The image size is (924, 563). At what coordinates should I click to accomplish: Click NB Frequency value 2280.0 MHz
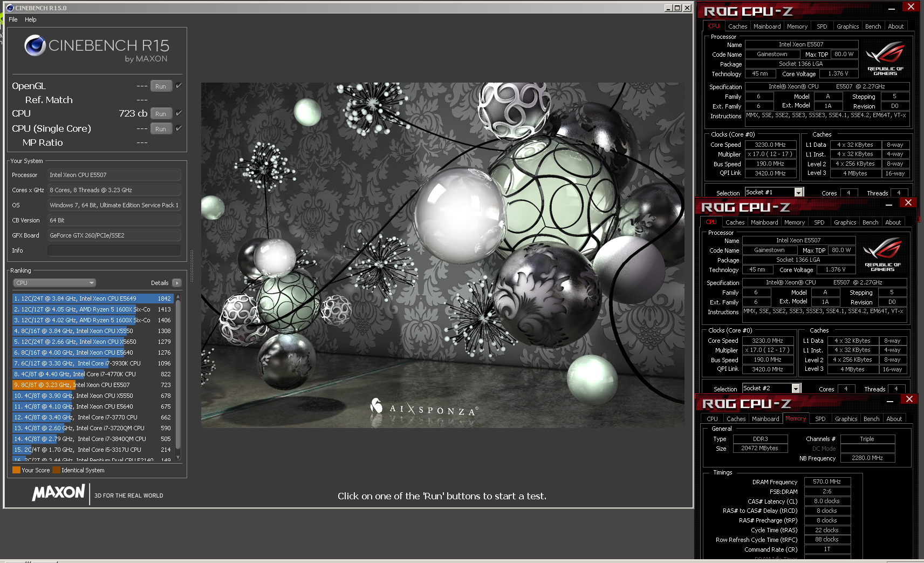867,458
